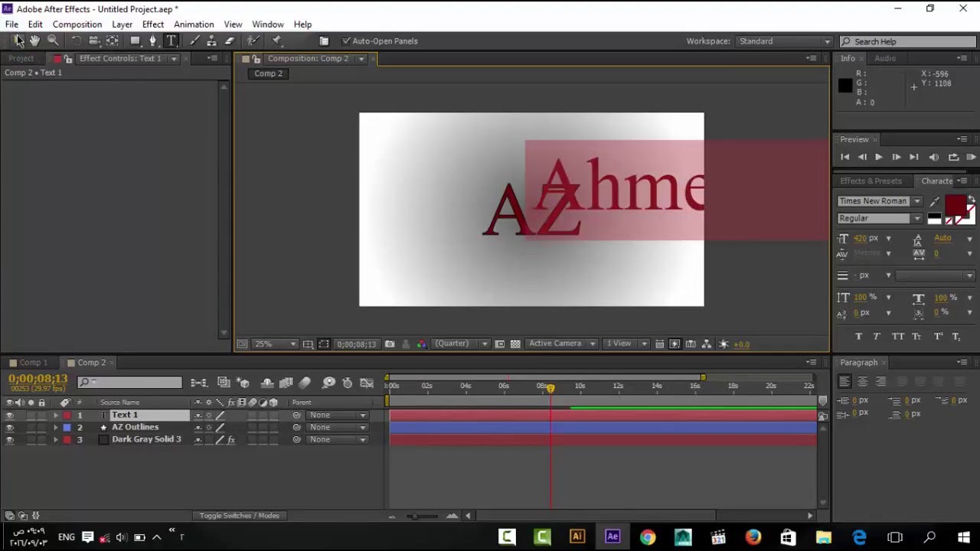Open Parent dropdown for Dark Gray Solid 3
The height and width of the screenshot is (551, 980).
[337, 440]
